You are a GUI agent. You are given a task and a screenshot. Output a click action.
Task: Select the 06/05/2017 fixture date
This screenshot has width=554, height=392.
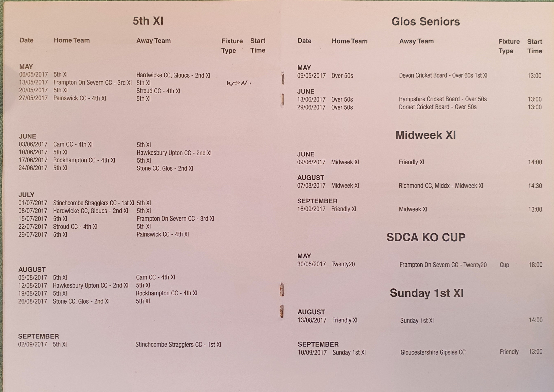33,74
